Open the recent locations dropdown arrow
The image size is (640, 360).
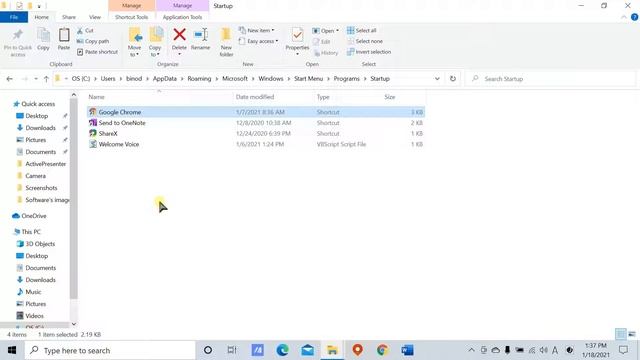pyautogui.click(x=36, y=79)
